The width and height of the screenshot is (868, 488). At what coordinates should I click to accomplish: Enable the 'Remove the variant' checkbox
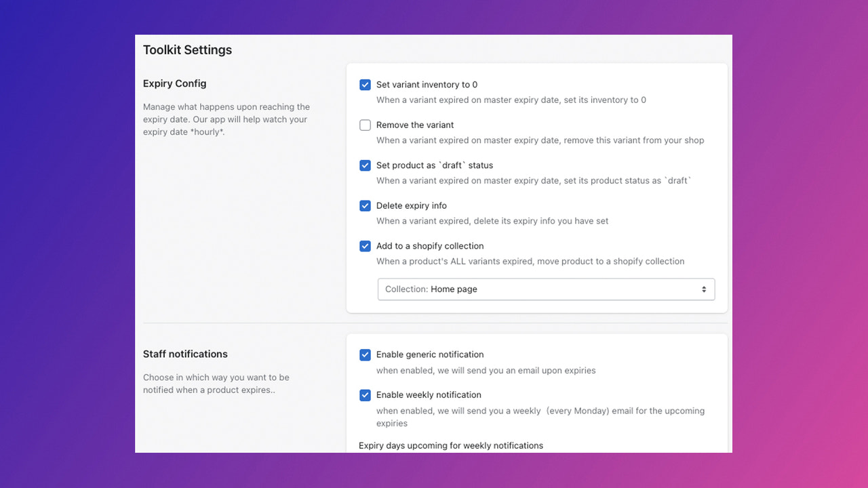pyautogui.click(x=365, y=125)
